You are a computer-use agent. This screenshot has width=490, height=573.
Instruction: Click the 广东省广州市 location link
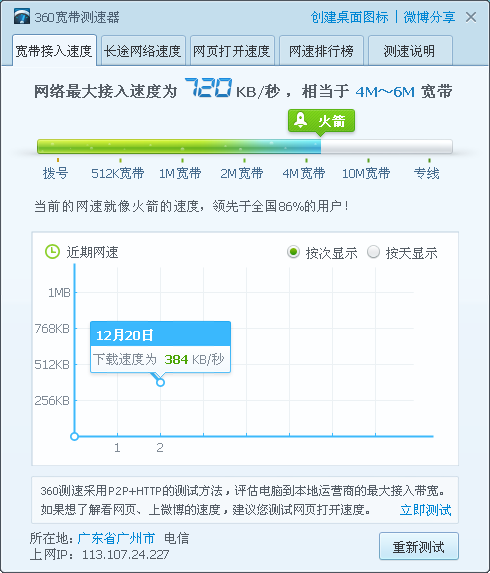(x=116, y=538)
